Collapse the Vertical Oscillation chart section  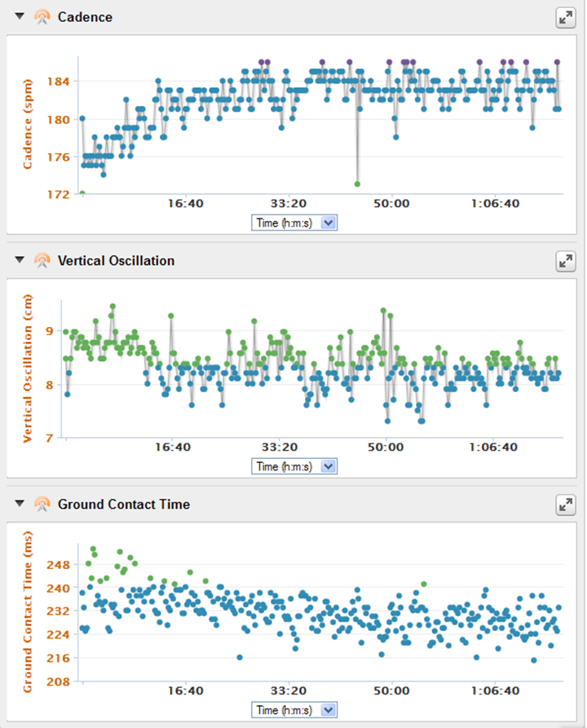coord(20,260)
